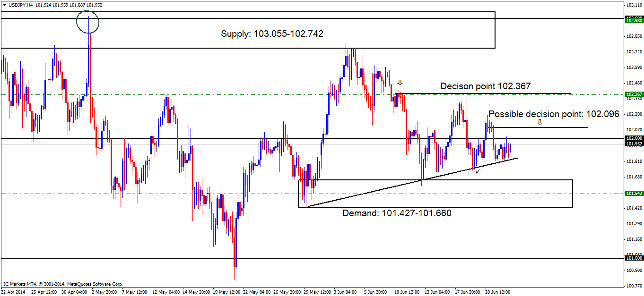The height and width of the screenshot is (296, 644).
Task: Click the '12 May 04:00' time label
Action: click(x=165, y=292)
